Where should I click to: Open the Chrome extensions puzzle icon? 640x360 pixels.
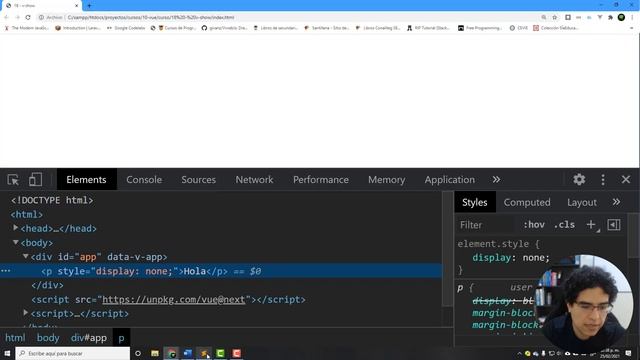pos(610,18)
